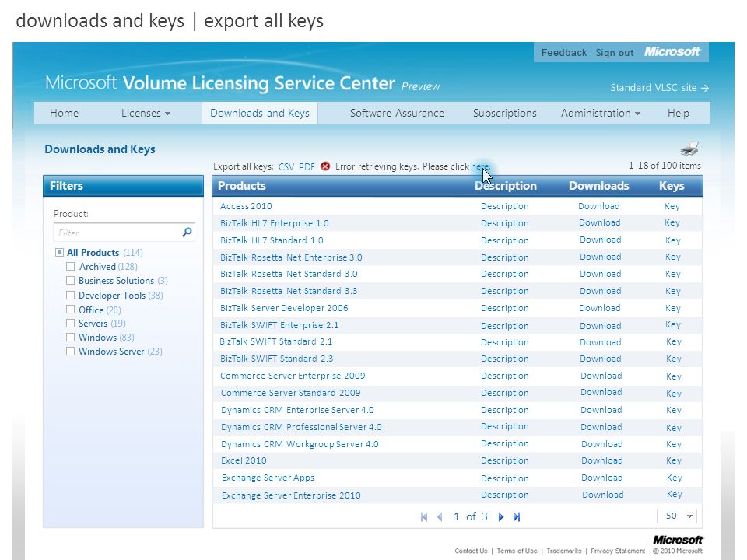Check the Windows Server filter

71,352
